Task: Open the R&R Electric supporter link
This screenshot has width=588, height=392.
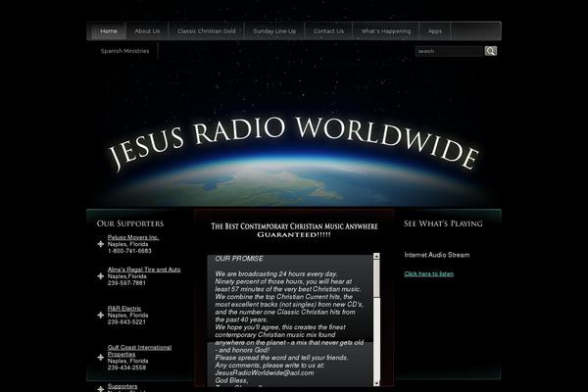Action: pyautogui.click(x=124, y=309)
